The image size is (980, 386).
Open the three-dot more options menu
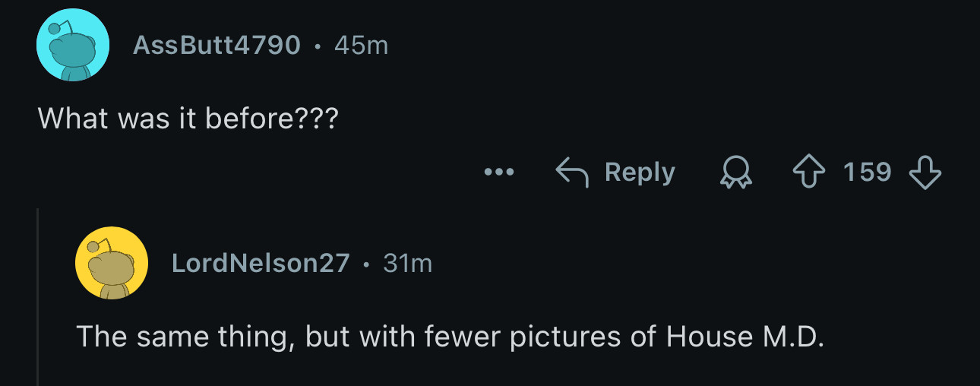click(499, 172)
